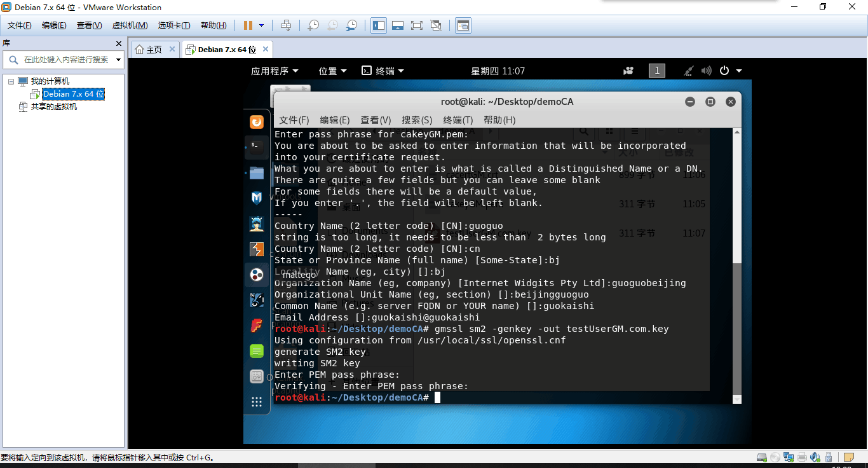Open the terminal window's 文件(F) menu

pyautogui.click(x=294, y=120)
